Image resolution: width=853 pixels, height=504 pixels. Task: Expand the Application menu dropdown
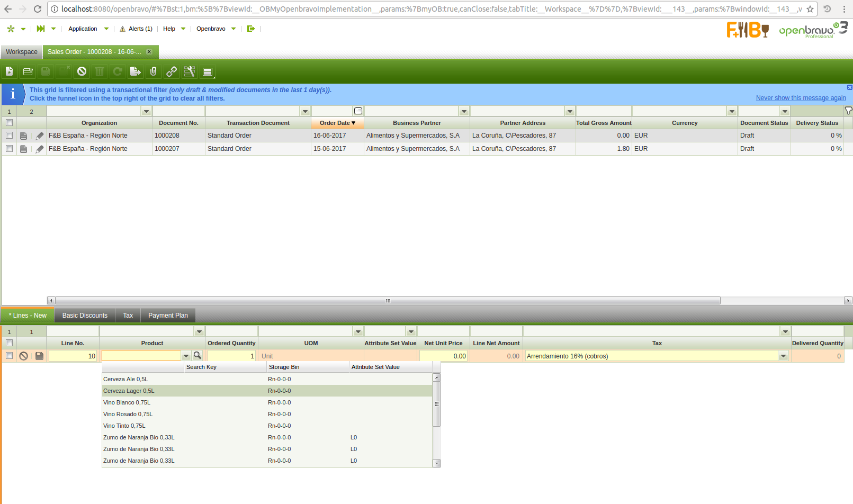click(106, 29)
